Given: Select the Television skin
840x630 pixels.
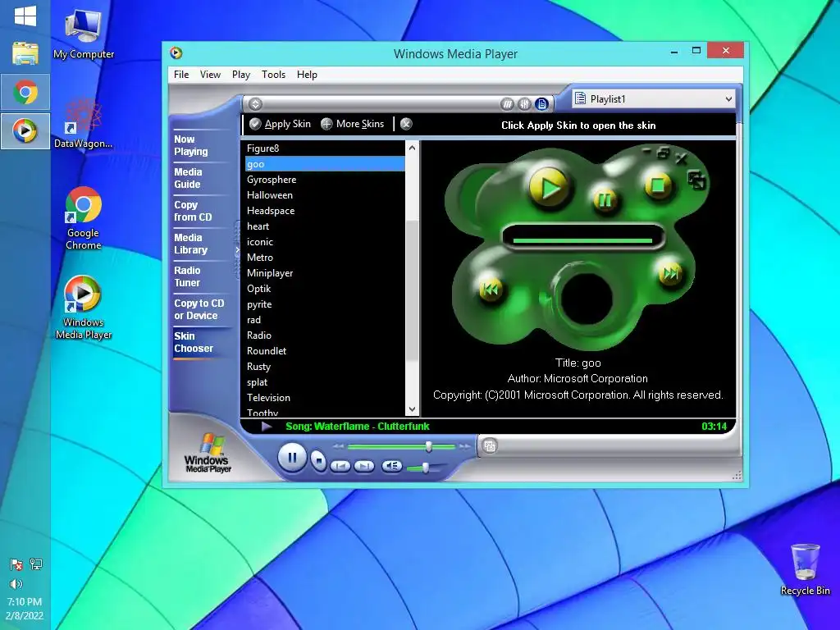Looking at the screenshot, I should [x=325, y=397].
